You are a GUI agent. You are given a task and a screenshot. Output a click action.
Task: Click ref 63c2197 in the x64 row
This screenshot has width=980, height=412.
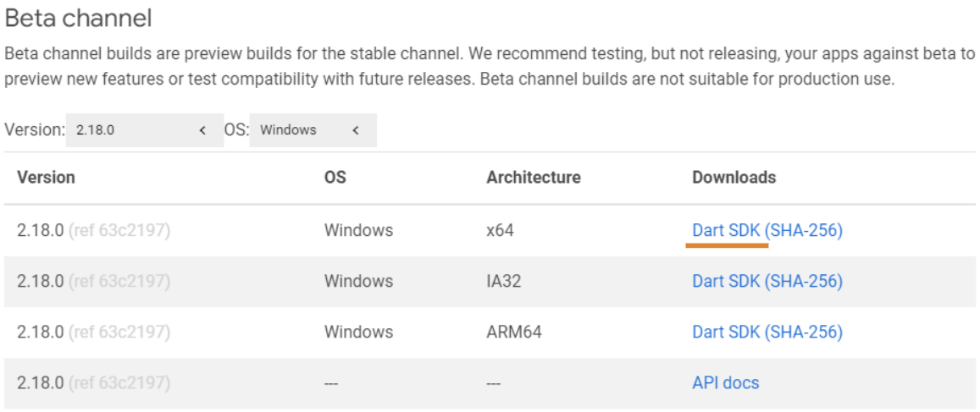point(119,231)
